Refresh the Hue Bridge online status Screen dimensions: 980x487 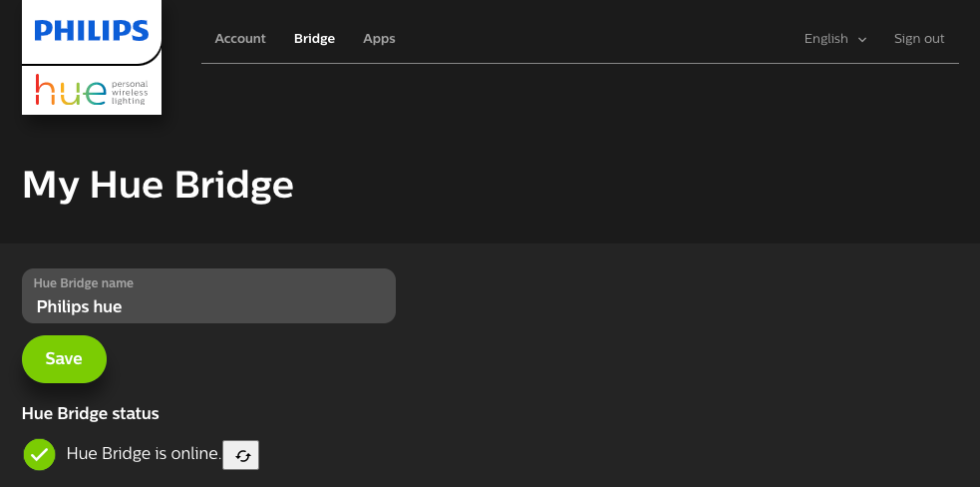tap(240, 455)
